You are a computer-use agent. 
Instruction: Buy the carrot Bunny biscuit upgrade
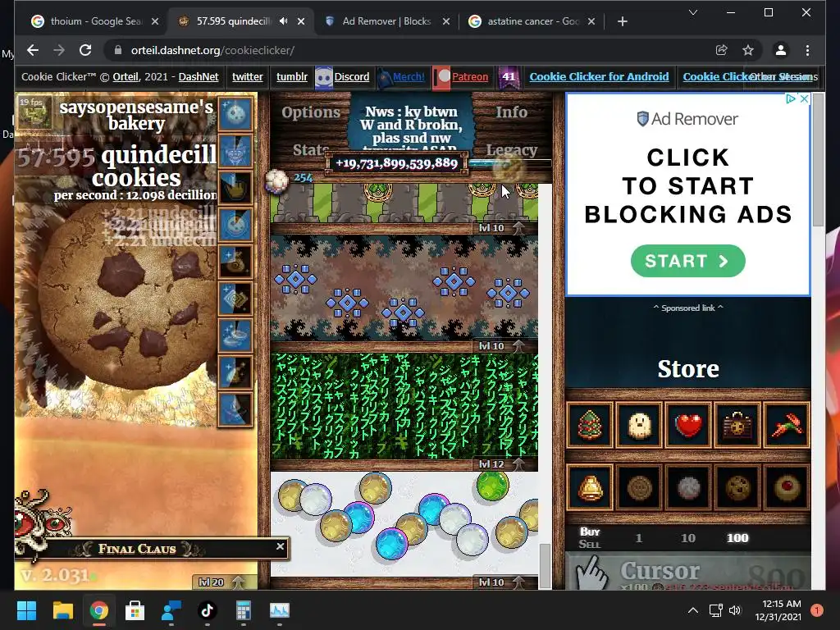point(787,426)
